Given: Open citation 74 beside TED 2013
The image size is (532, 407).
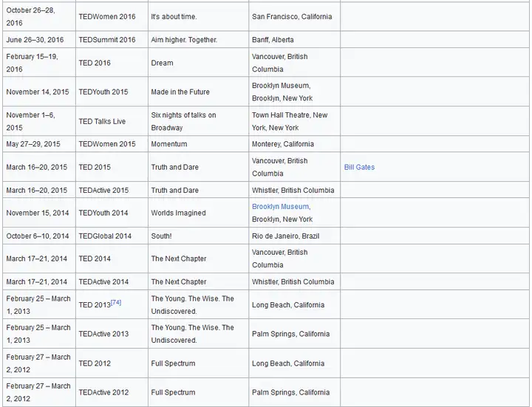Looking at the screenshot, I should 116,302.
